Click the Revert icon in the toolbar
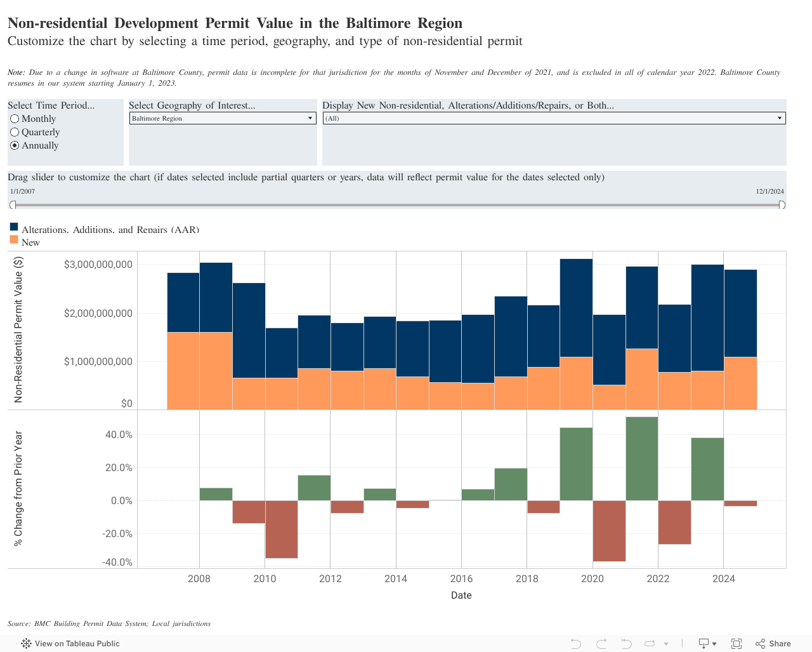Screen dimensions: 812x652 coord(626,644)
